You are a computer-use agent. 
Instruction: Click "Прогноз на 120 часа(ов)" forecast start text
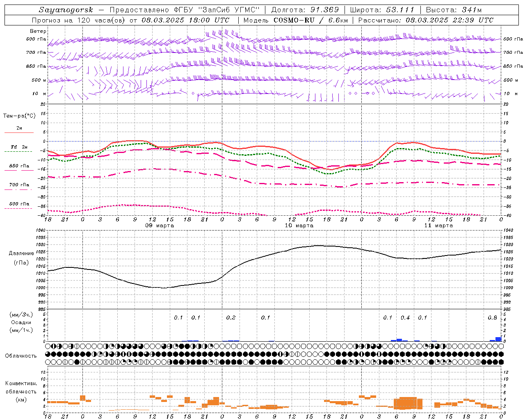click(78, 20)
